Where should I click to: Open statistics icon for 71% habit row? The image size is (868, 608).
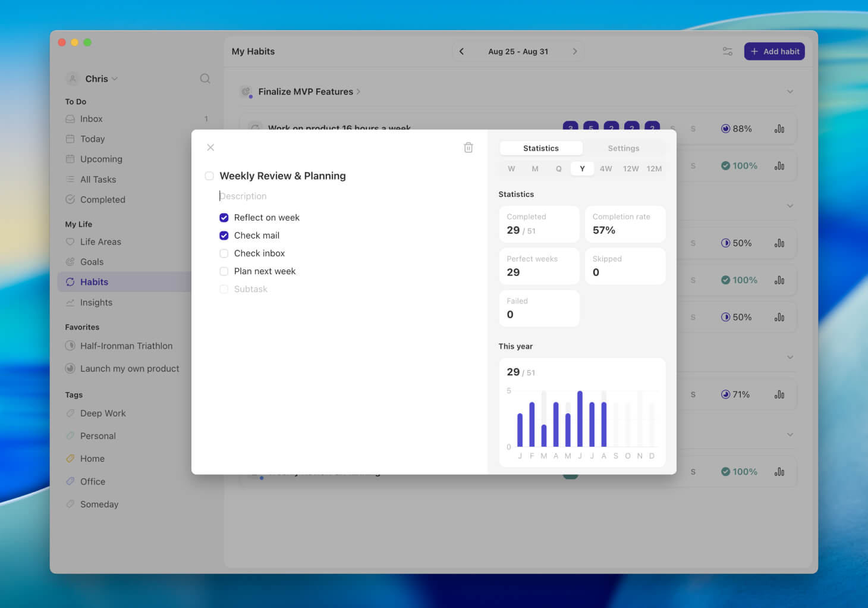click(x=779, y=394)
